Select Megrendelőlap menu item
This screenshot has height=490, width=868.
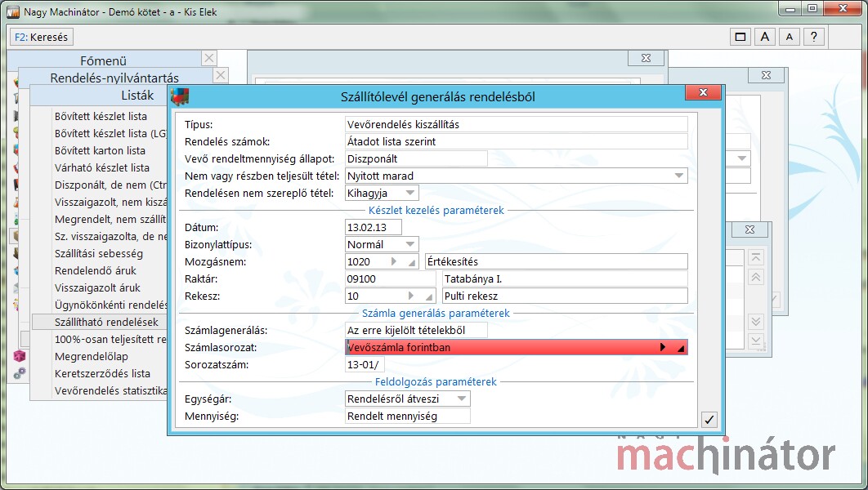pyautogui.click(x=92, y=356)
